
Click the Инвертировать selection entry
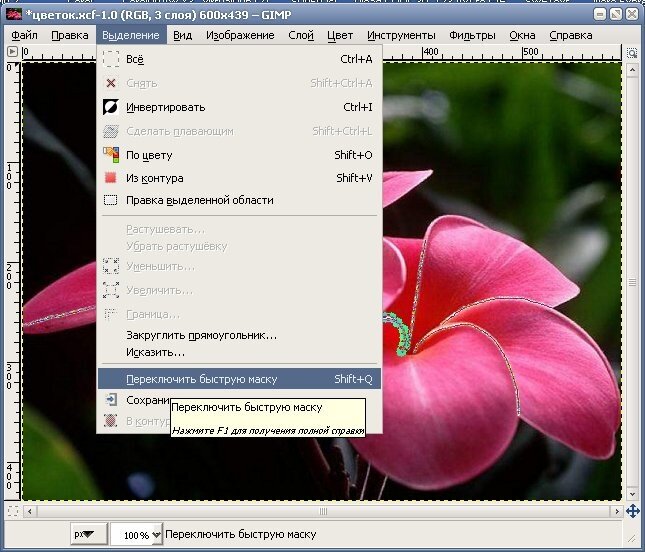coord(239,107)
